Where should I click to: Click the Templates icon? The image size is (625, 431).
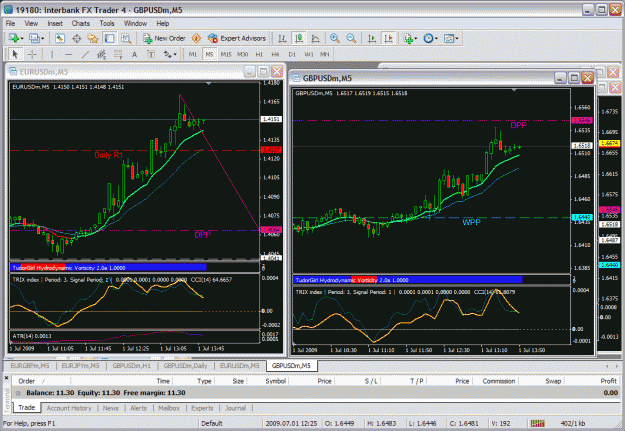[449, 38]
